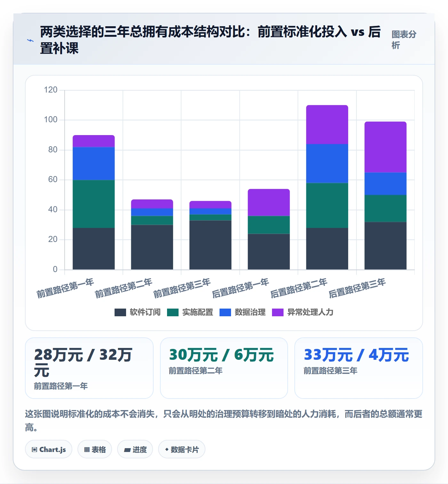Click the 100 y-axis value
The height and width of the screenshot is (484, 448).
51,120
